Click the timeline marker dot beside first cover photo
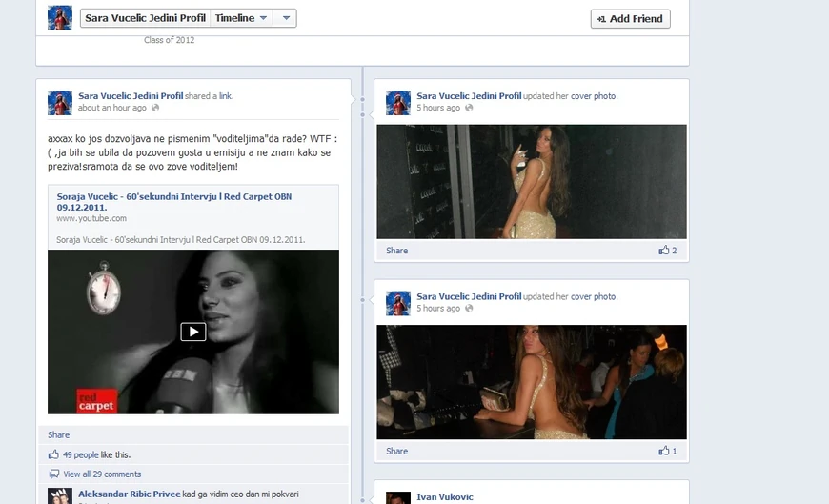Image resolution: width=829 pixels, height=504 pixels. [x=362, y=98]
